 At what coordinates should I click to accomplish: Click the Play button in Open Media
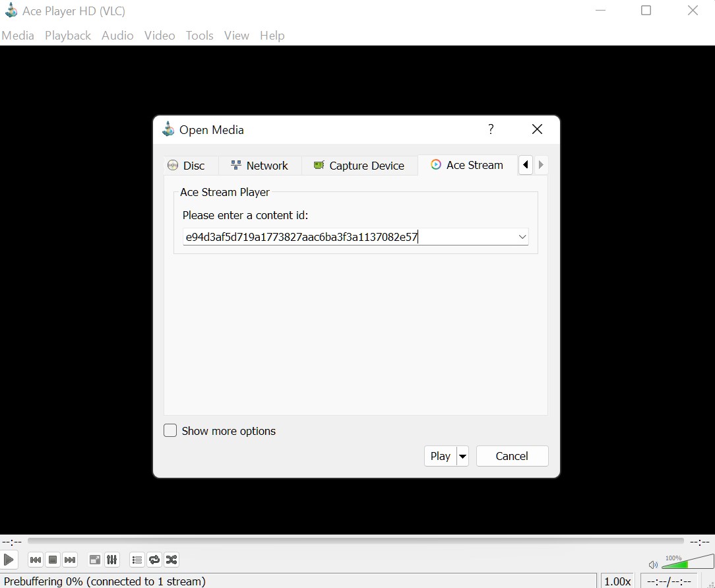(441, 456)
